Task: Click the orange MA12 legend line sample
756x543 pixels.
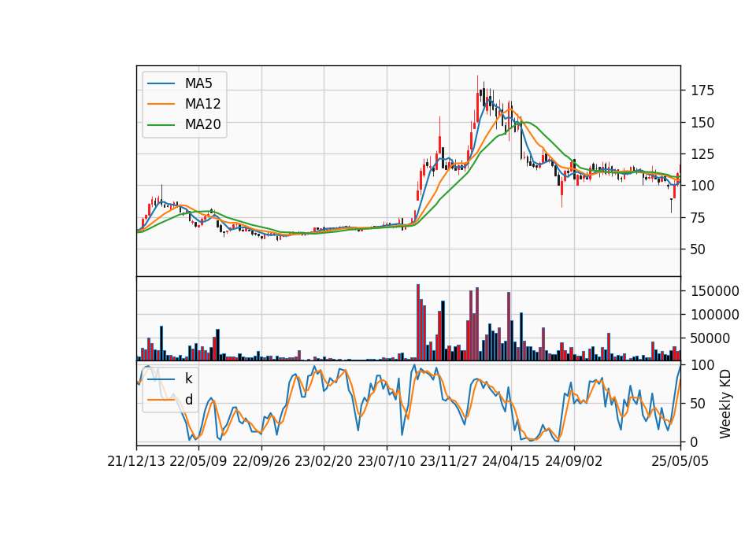Action: pyautogui.click(x=161, y=104)
